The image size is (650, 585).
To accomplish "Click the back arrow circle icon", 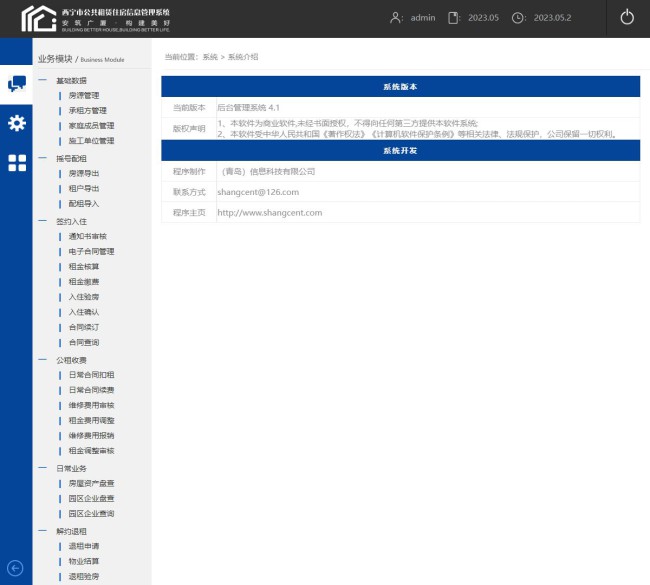I will pyautogui.click(x=15, y=568).
